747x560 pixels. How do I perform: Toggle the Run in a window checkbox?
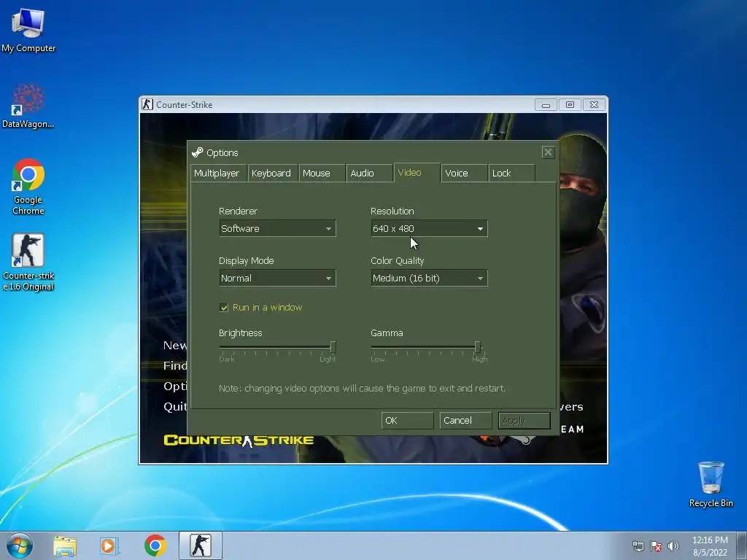point(224,308)
